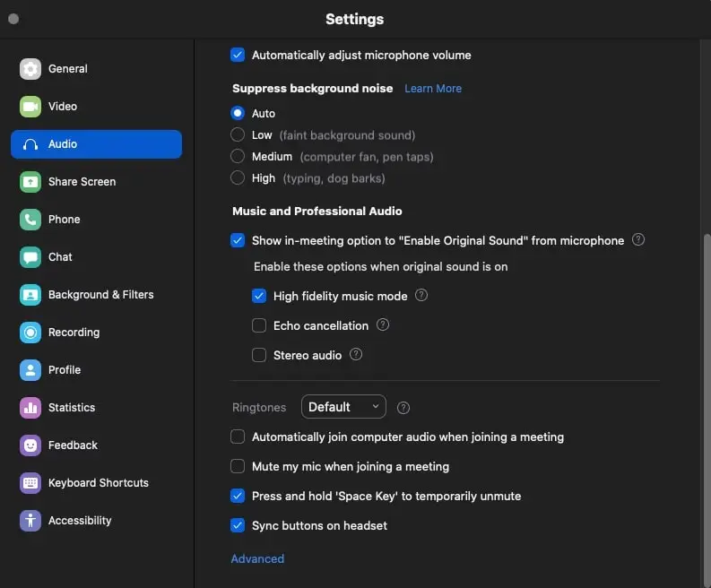Viewport: 711px width, 588px height.
Task: Enable the Echo cancellation checkbox
Action: click(259, 325)
